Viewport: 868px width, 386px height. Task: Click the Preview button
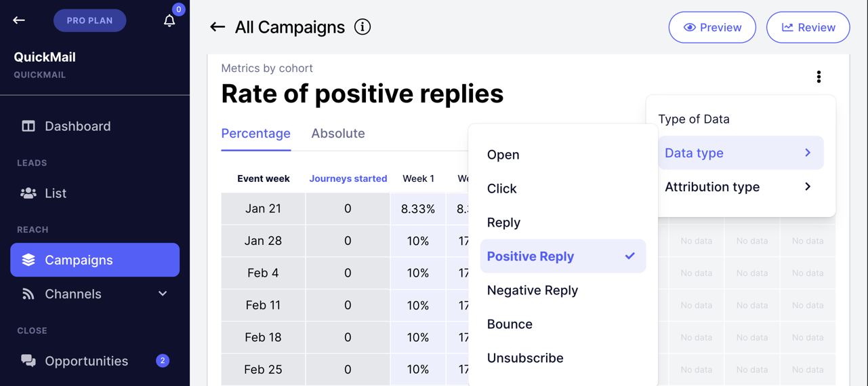(x=712, y=28)
